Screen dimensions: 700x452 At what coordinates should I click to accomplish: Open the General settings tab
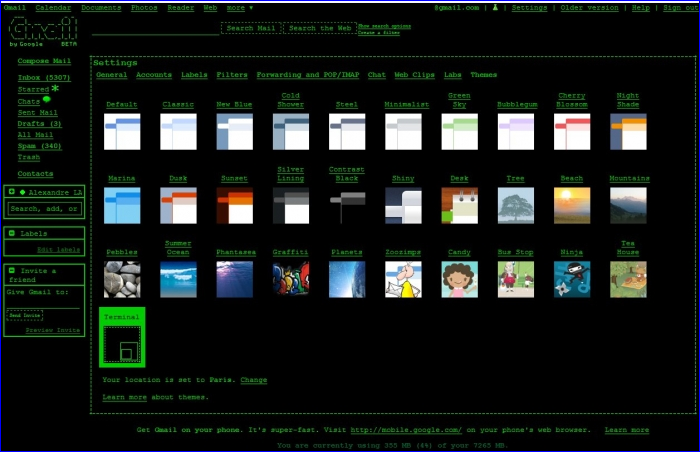(112, 75)
